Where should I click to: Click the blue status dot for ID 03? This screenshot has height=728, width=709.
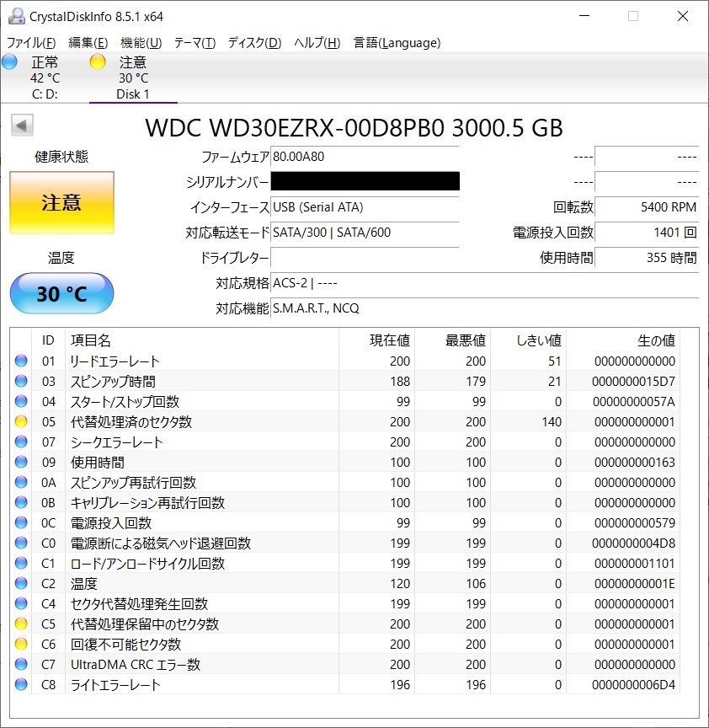click(21, 381)
